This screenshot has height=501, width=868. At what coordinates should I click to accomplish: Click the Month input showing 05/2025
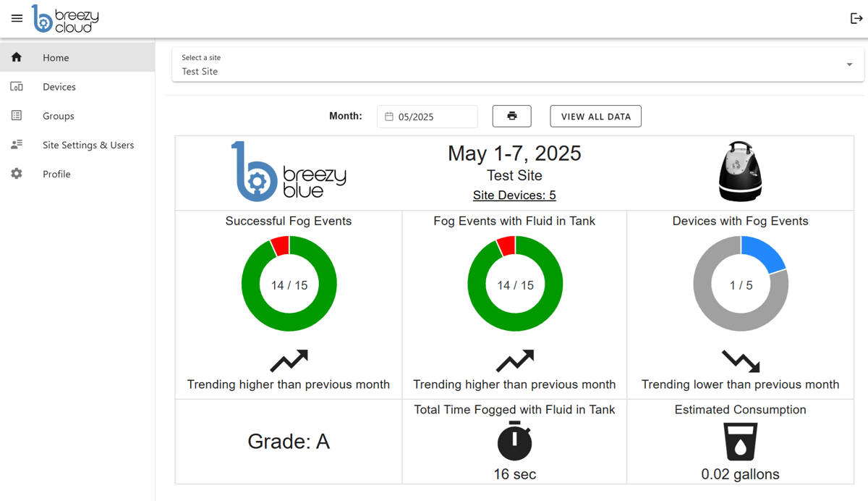[x=434, y=117]
